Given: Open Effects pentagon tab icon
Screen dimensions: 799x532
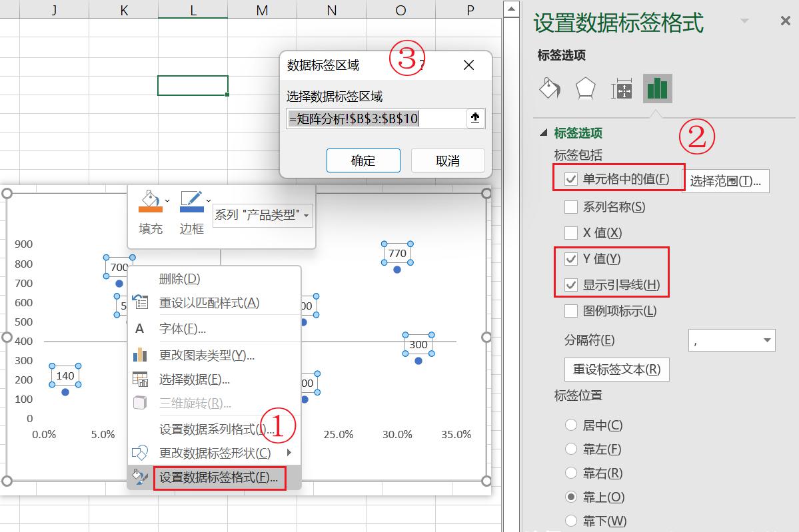Looking at the screenshot, I should [x=586, y=89].
